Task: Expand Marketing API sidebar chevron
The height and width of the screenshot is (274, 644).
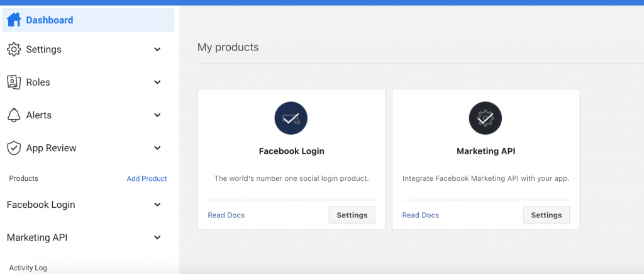Action: [157, 237]
